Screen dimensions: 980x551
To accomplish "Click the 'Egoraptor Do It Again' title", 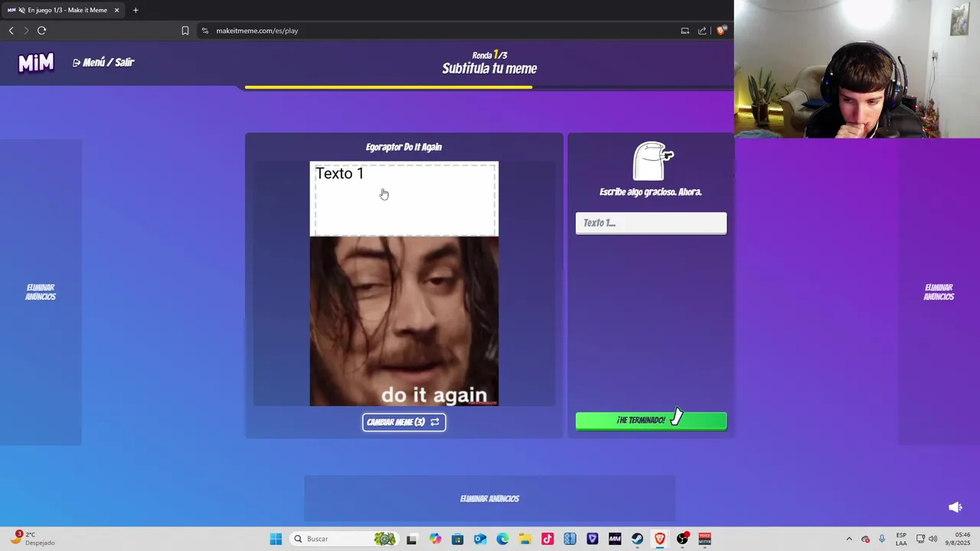I will tap(403, 147).
